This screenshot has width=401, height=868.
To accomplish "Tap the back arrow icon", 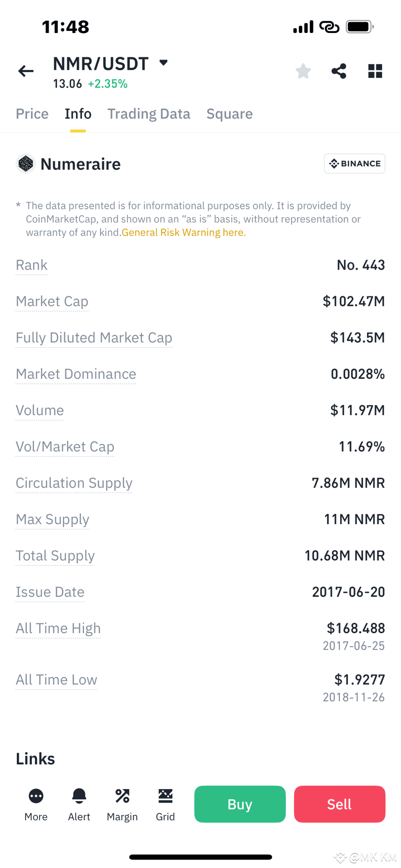I will point(26,72).
